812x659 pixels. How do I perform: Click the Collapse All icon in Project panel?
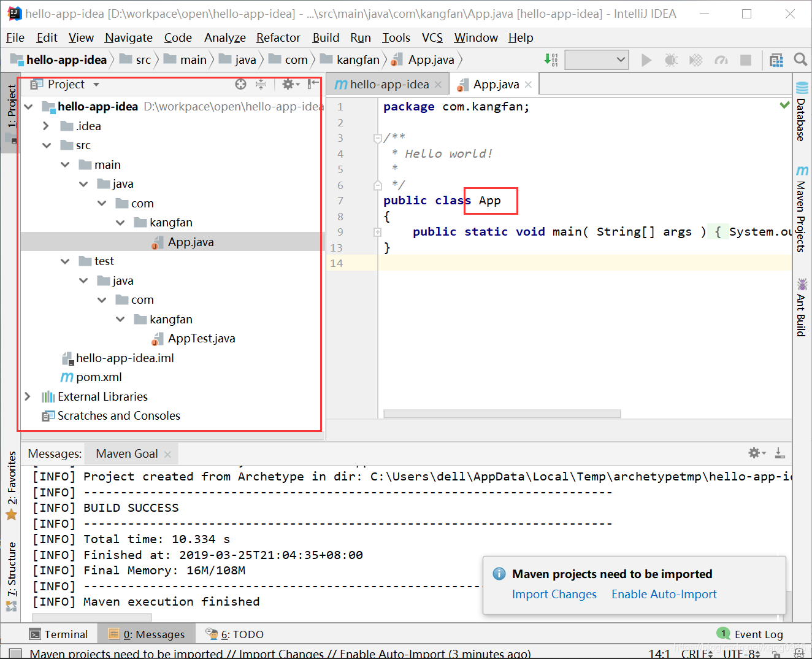[x=261, y=84]
